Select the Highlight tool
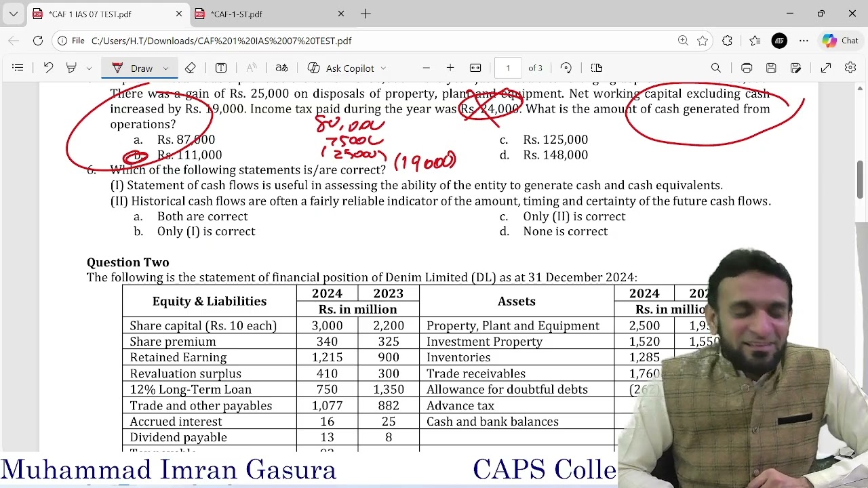This screenshot has width=868, height=488. click(71, 68)
